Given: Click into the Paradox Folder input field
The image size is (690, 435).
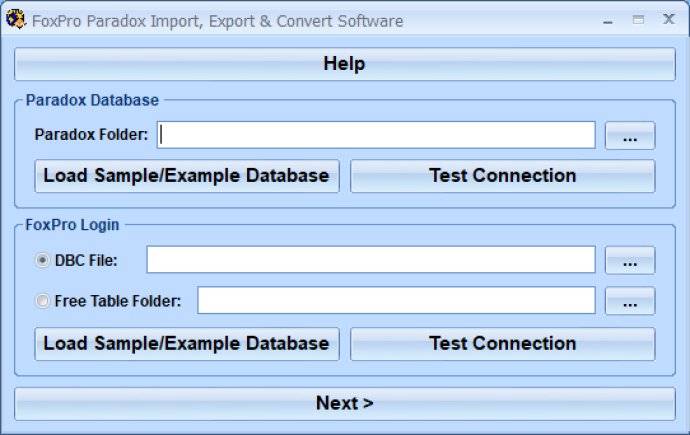Looking at the screenshot, I should (376, 135).
